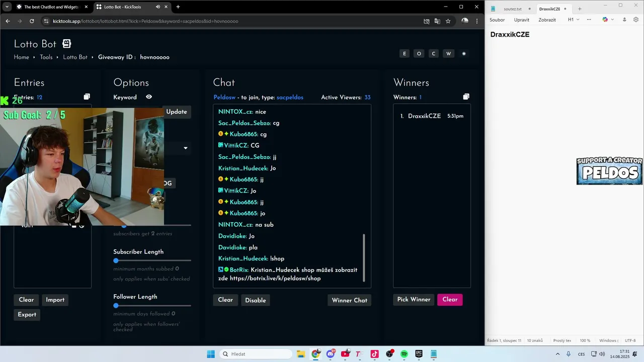Open Lotto Bot breadcrumb link
The image size is (644, 362).
[x=75, y=57]
